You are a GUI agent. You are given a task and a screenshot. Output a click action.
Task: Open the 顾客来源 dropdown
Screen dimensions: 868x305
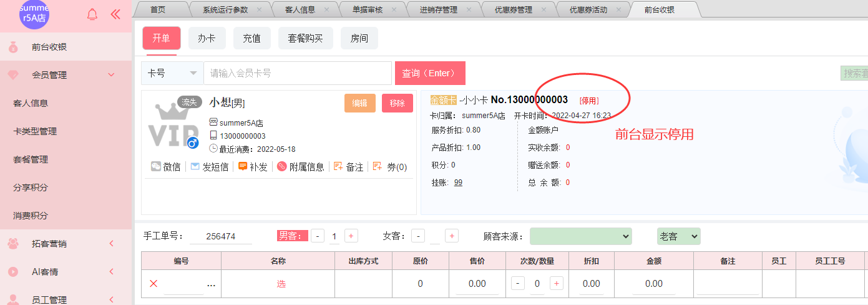point(580,236)
